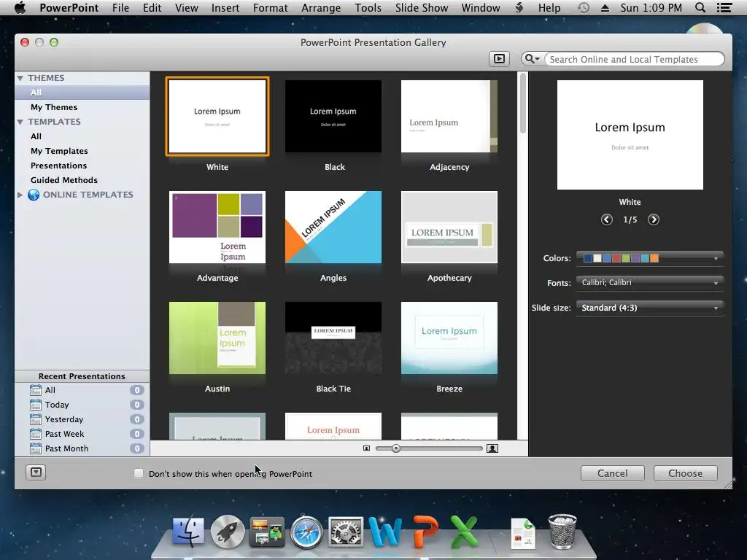Open the Insert menu
747x560 pixels.
(x=225, y=7)
